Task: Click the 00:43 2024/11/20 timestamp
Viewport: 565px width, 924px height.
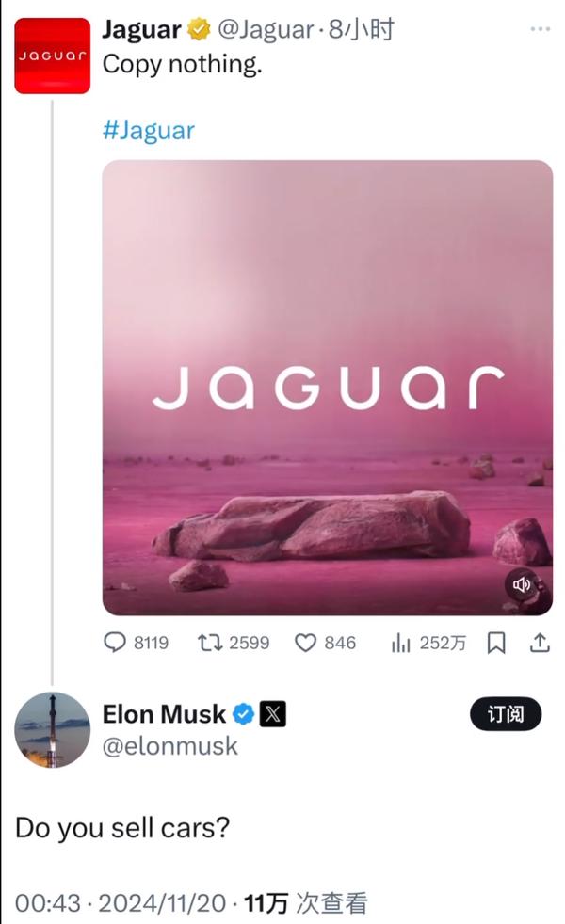Action: pos(121,903)
